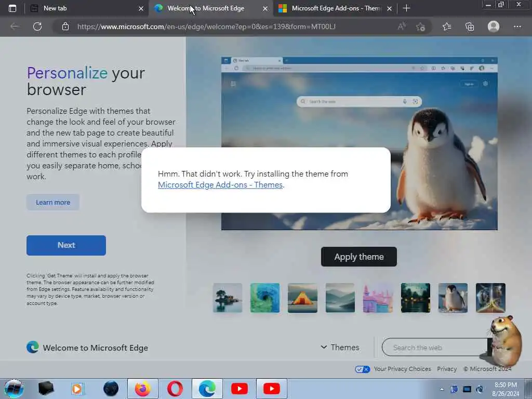Select the island tree theme thumbnail
532x399 pixels.
pyautogui.click(x=228, y=298)
